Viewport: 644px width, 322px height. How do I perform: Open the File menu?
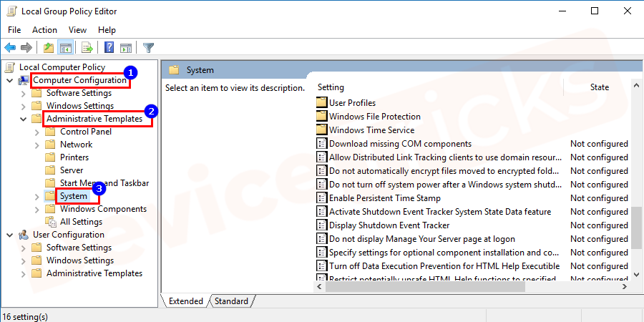14,30
